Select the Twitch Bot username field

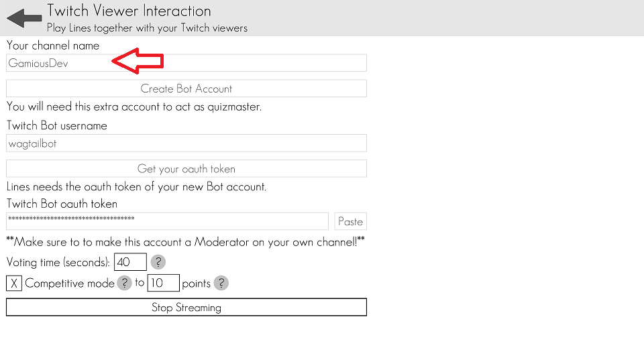(186, 143)
